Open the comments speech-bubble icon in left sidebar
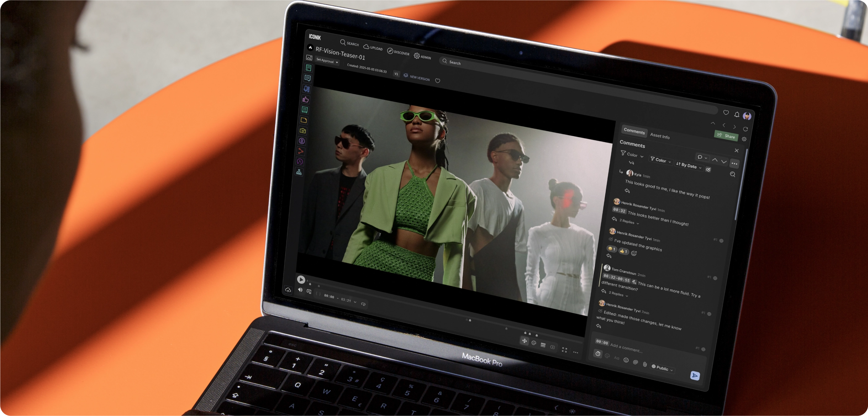 pyautogui.click(x=307, y=78)
